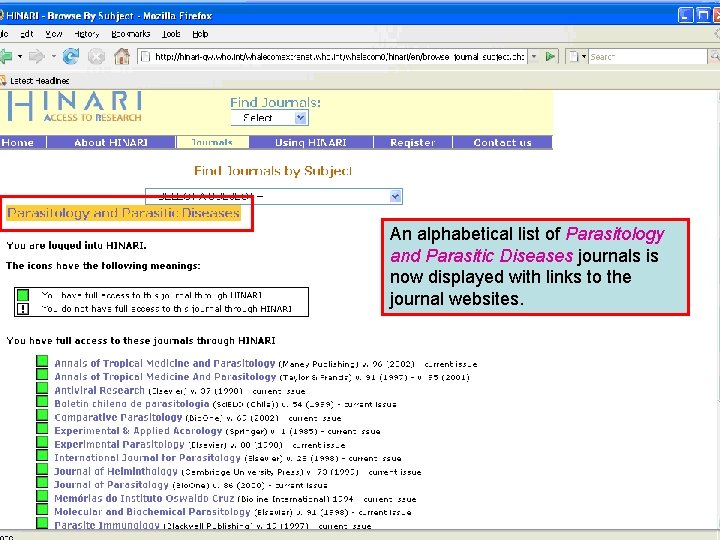Open International Journal for Parasitology link

(147, 458)
